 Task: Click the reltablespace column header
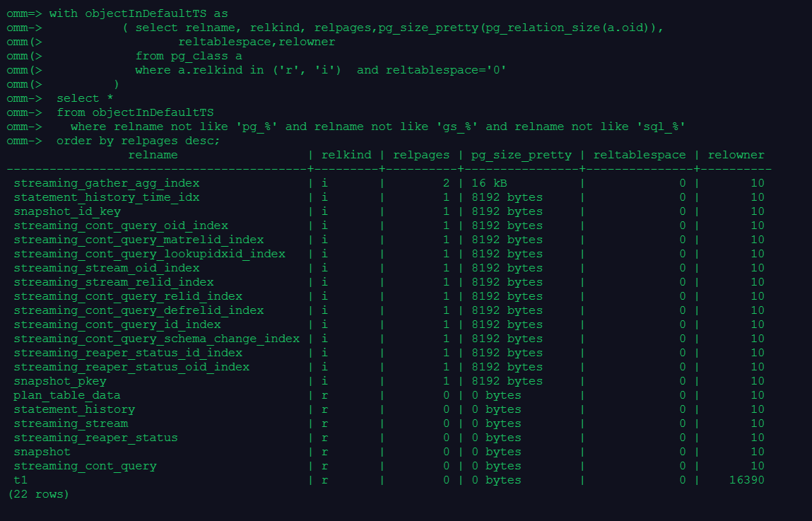[639, 155]
